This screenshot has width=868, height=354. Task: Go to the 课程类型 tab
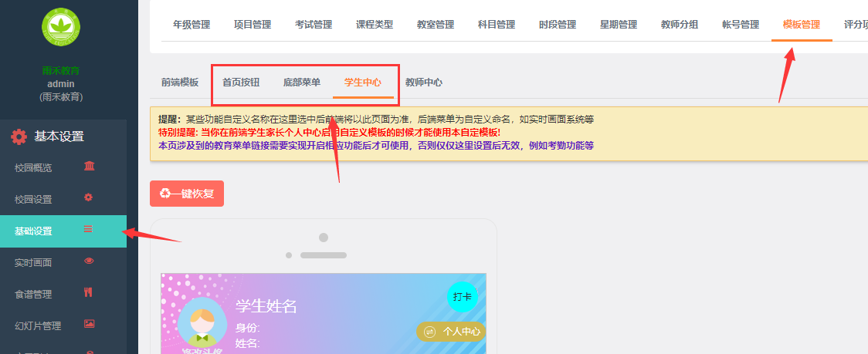click(375, 25)
